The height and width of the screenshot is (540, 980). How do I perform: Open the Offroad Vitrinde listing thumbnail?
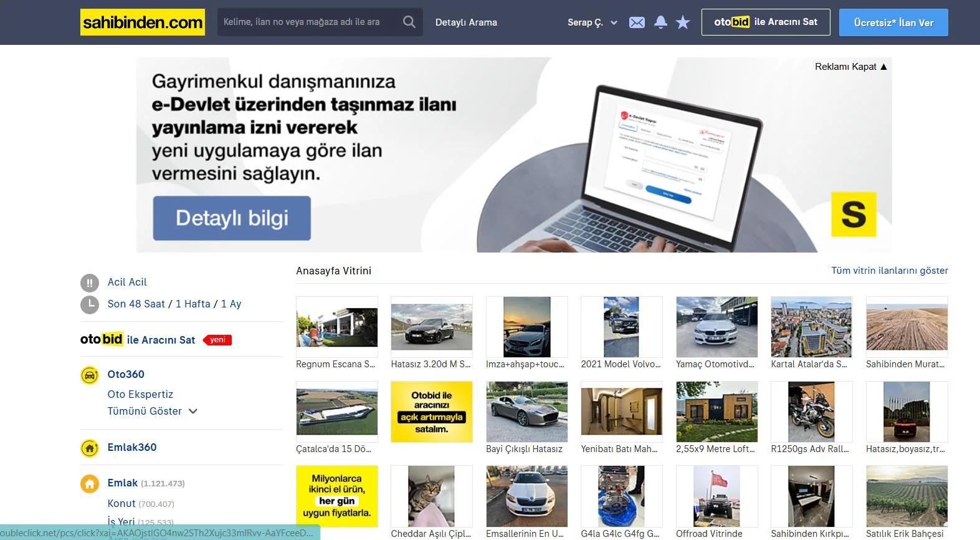pos(717,496)
